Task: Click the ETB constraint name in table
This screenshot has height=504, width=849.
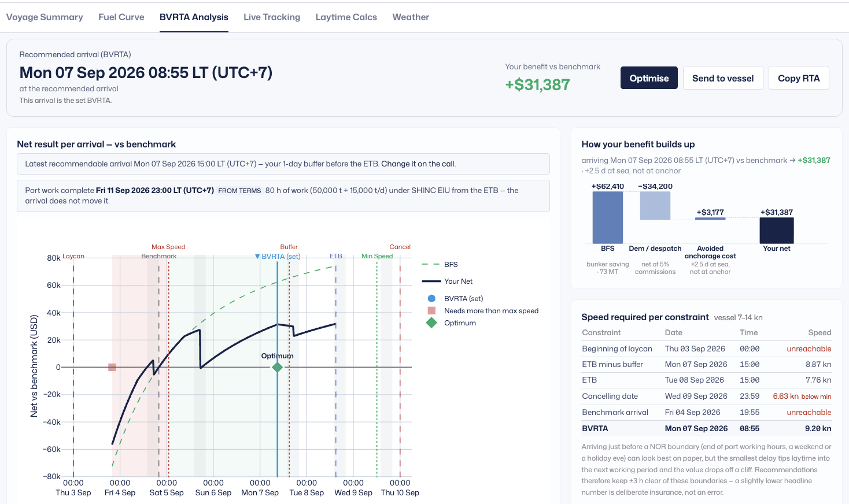Action: tap(589, 380)
